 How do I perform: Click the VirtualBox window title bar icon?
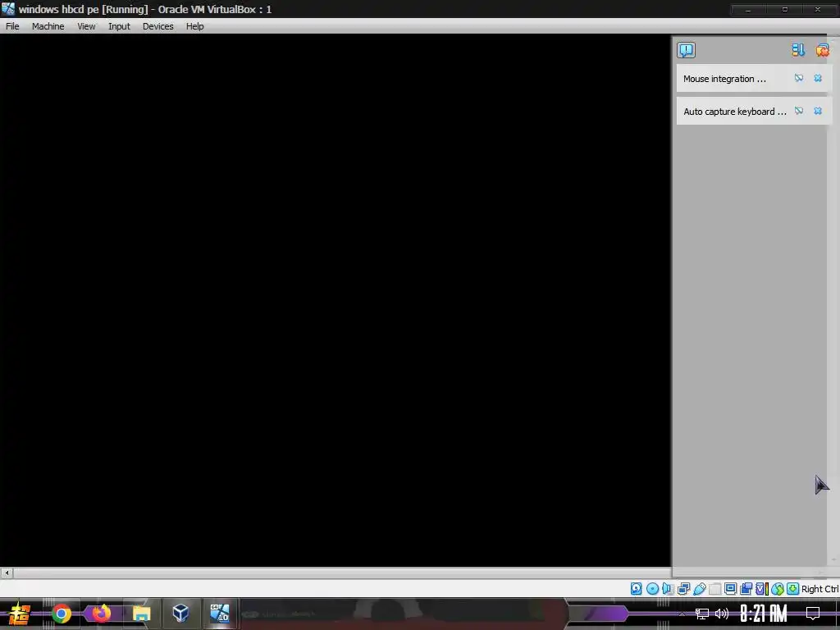8,8
